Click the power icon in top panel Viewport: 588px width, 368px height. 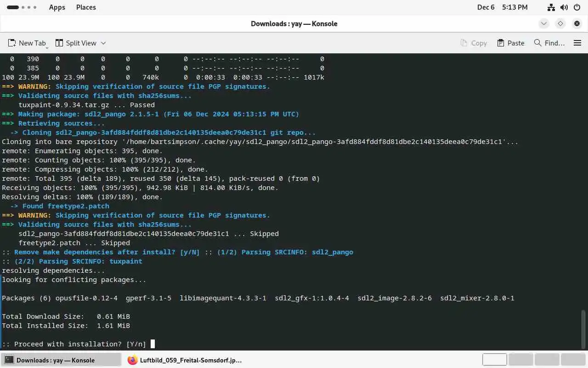tap(577, 7)
